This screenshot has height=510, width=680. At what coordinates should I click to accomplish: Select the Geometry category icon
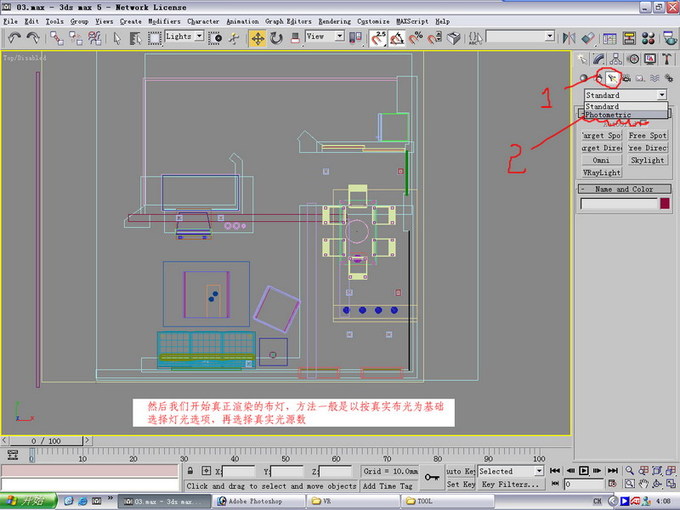pos(584,78)
